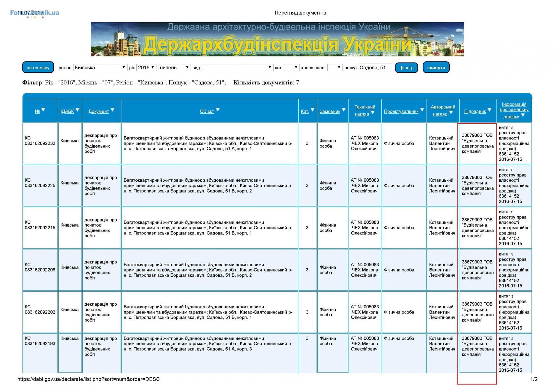Click object address ending 'Садова, 51 В, корп. 1'
The width and height of the screenshot is (555, 392).
tap(208, 228)
